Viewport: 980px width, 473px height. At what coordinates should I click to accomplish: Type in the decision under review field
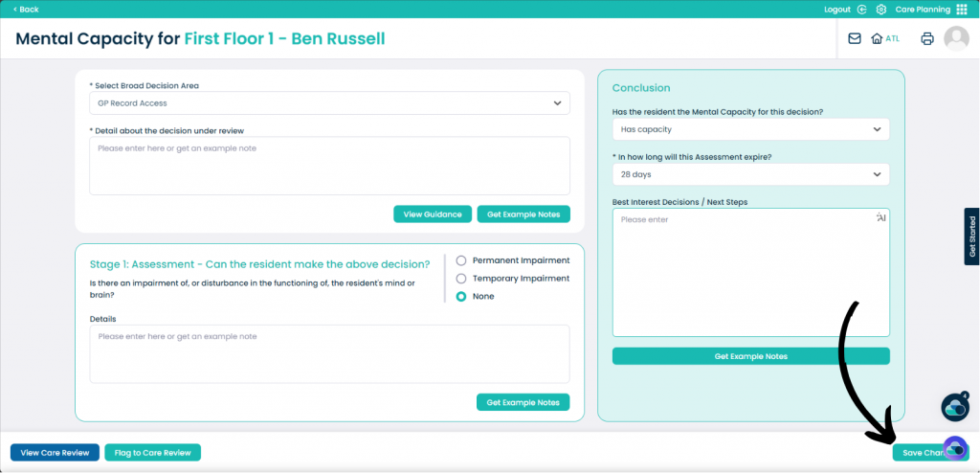pyautogui.click(x=329, y=166)
